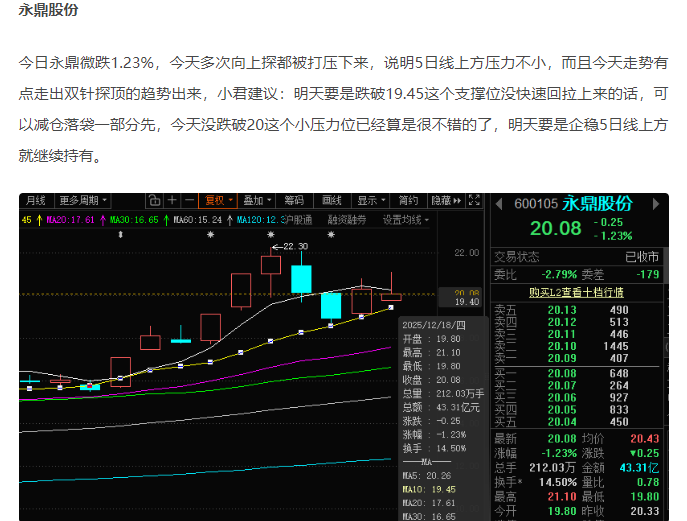Click the date 2025/12/18/四 in tooltip
Screen dimensions: 687x521
pyautogui.click(x=434, y=325)
